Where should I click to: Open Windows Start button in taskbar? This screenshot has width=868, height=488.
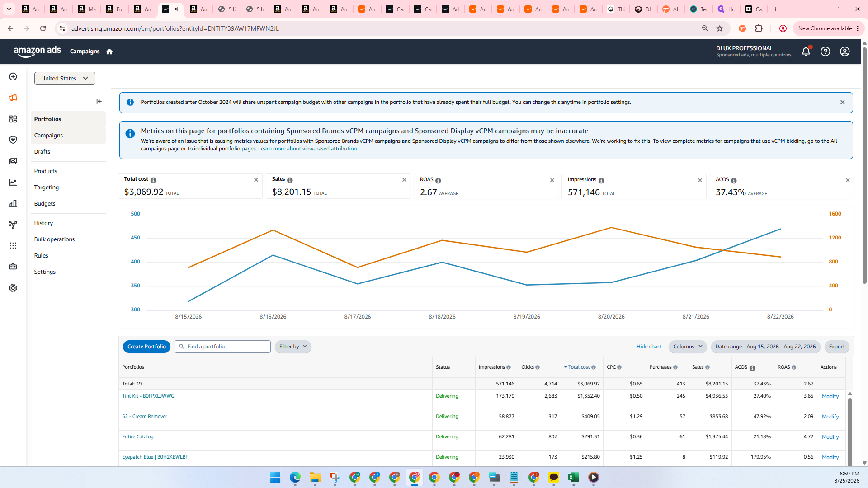click(x=275, y=477)
